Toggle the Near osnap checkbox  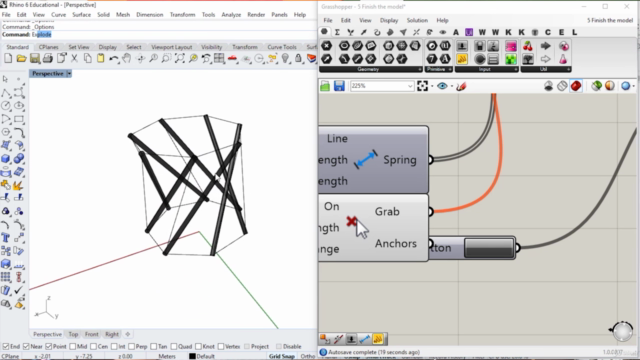(x=27, y=347)
